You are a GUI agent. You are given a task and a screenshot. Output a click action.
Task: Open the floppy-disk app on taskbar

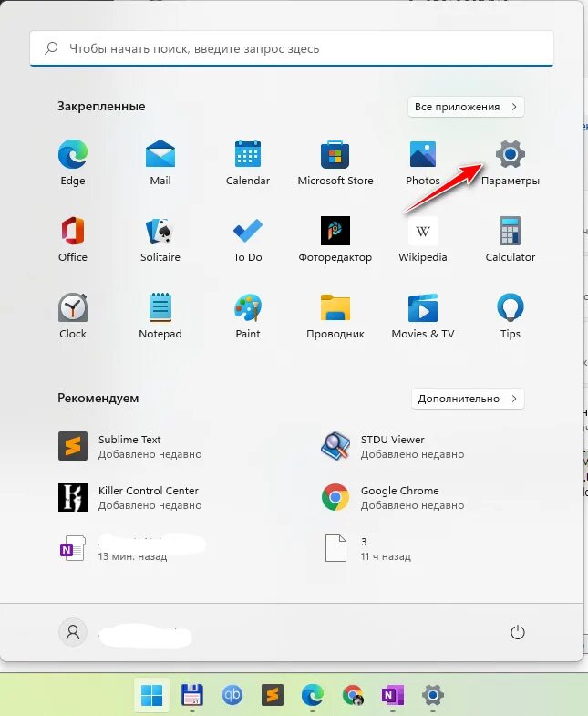click(191, 695)
